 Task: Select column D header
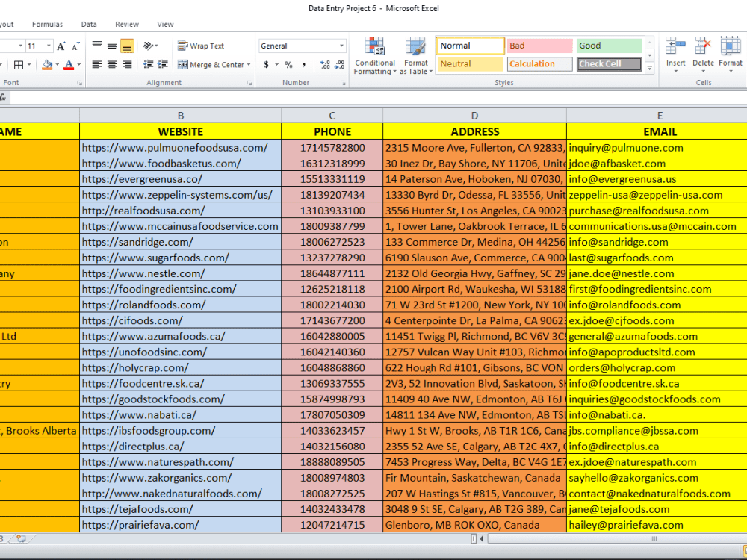pos(474,115)
